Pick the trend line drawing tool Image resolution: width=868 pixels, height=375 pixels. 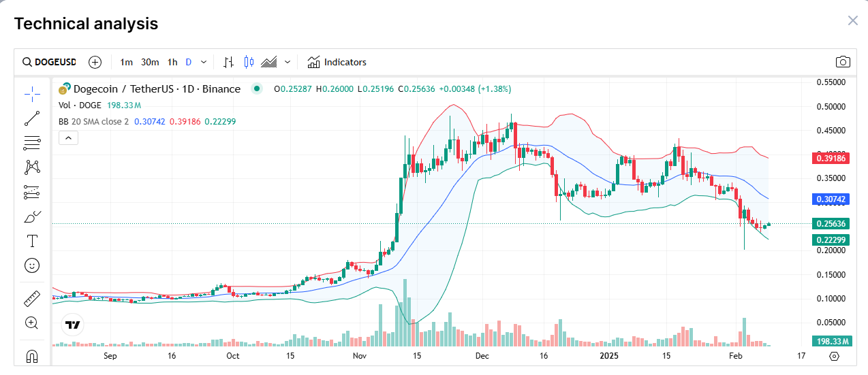[32, 118]
